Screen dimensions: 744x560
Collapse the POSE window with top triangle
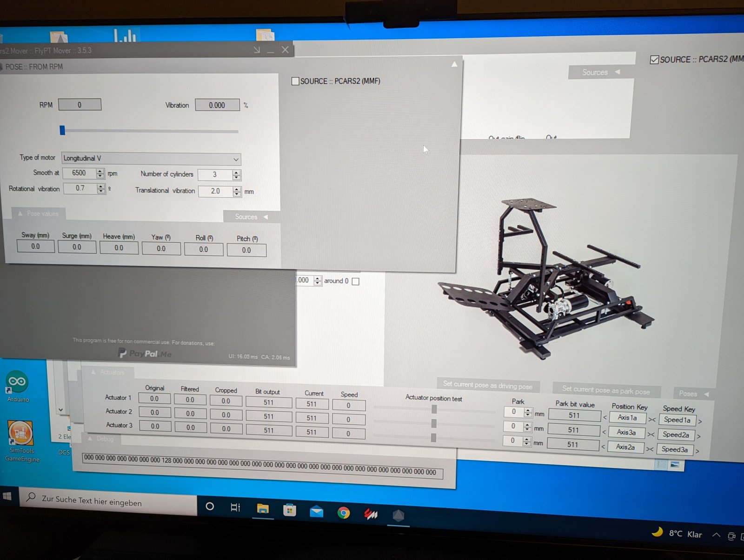(454, 64)
